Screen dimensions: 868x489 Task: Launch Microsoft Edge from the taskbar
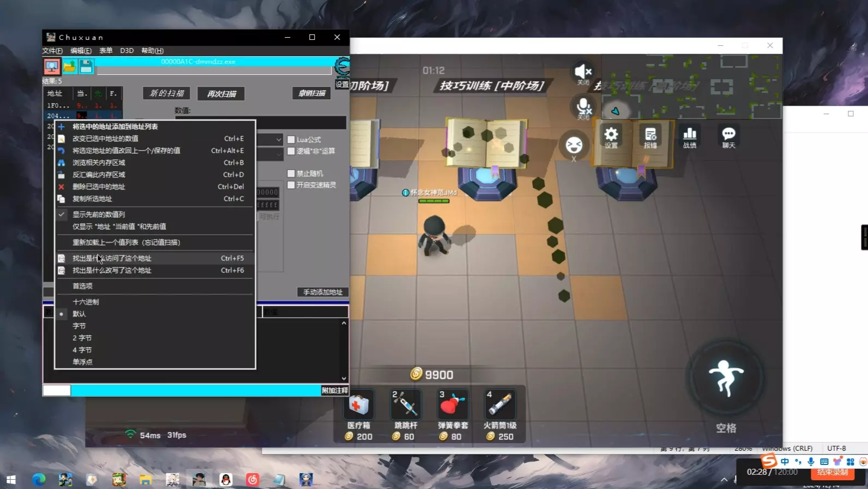point(38,480)
